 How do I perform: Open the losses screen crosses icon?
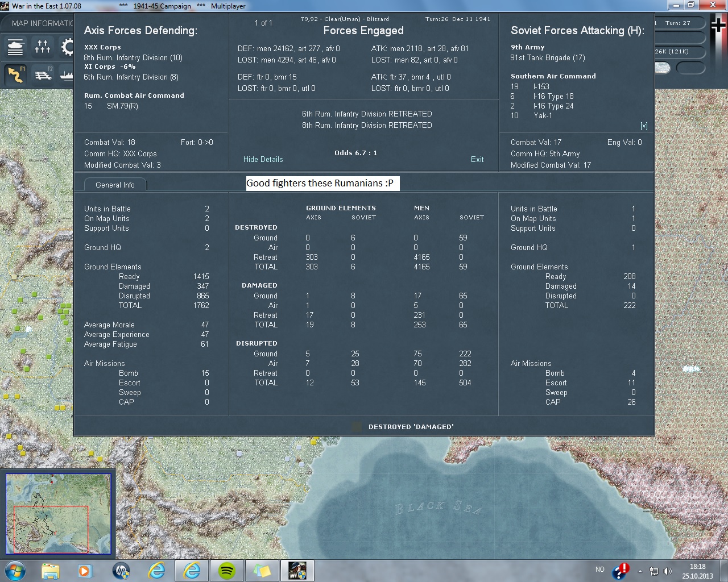(43, 47)
